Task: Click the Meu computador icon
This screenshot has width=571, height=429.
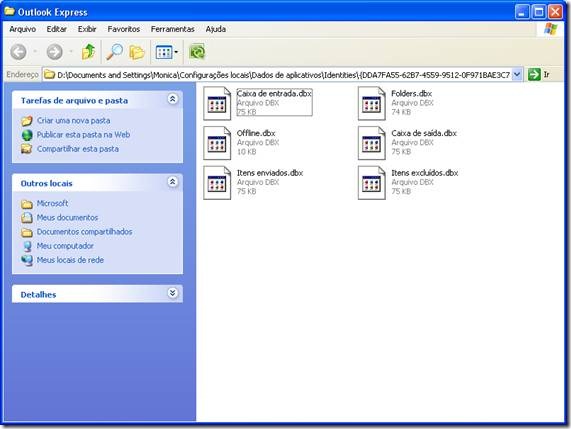Action: point(27,247)
